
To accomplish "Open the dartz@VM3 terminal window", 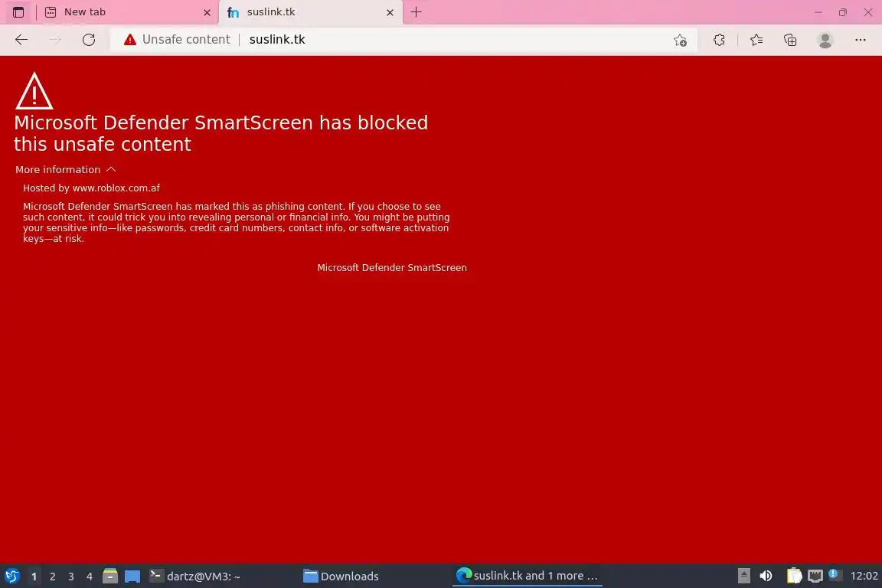I will (x=222, y=577).
